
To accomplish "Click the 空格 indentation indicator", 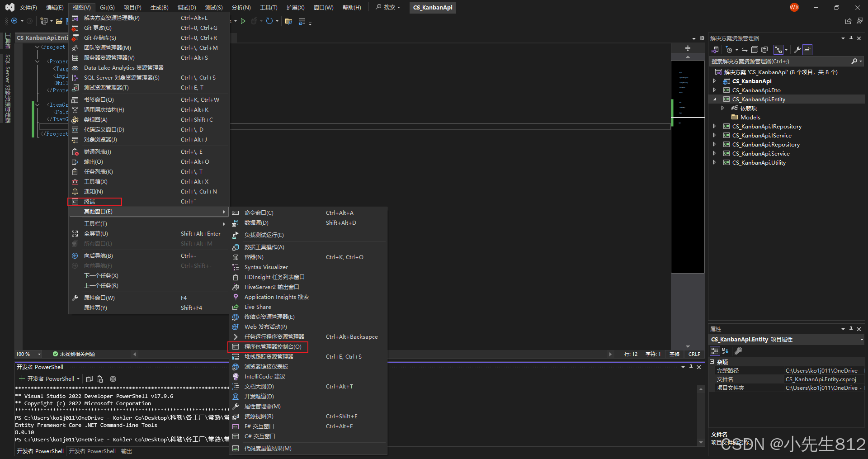I will pyautogui.click(x=675, y=354).
